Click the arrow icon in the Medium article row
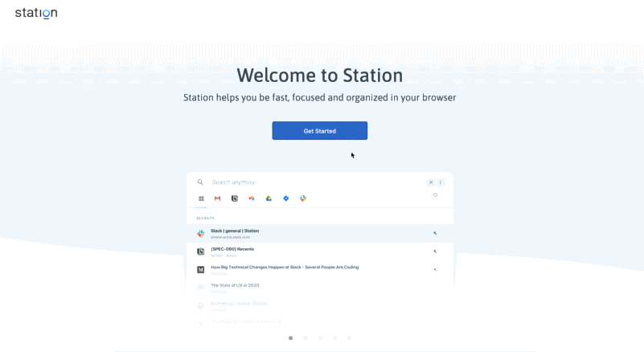The image size is (644, 352). [435, 269]
